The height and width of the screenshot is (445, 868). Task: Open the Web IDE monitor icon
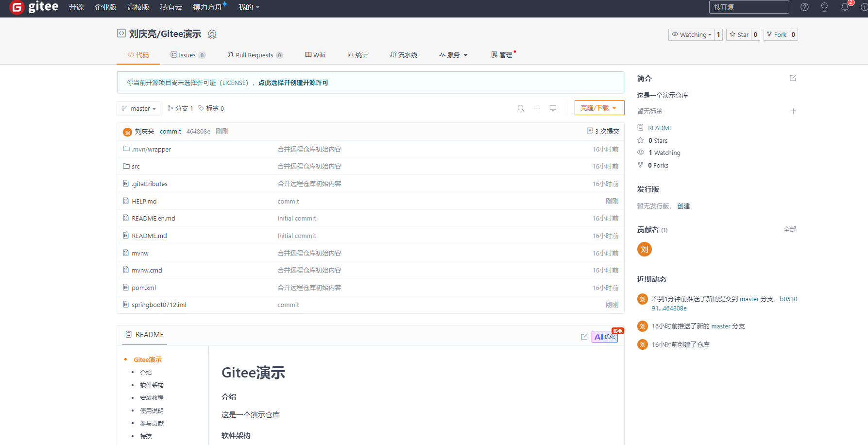pos(553,108)
